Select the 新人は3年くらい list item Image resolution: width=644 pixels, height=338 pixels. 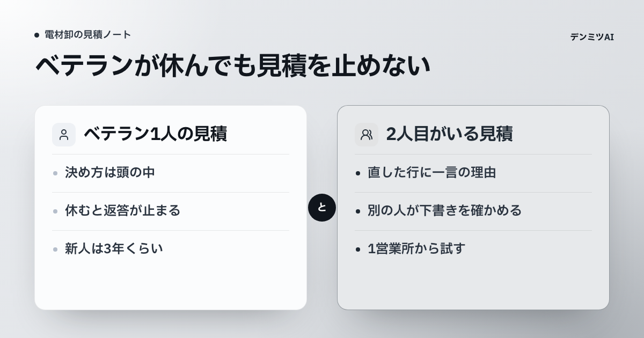tap(171, 249)
